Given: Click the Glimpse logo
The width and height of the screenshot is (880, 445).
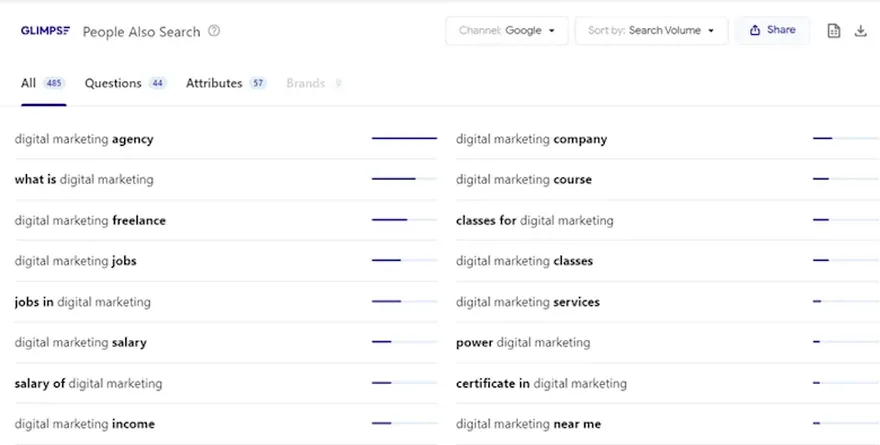Looking at the screenshot, I should pos(45,31).
